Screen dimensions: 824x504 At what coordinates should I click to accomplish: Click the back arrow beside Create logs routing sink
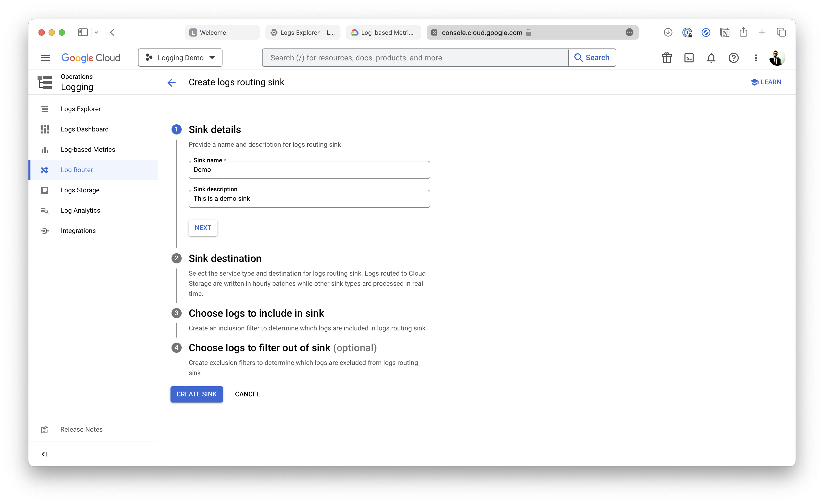[171, 83]
